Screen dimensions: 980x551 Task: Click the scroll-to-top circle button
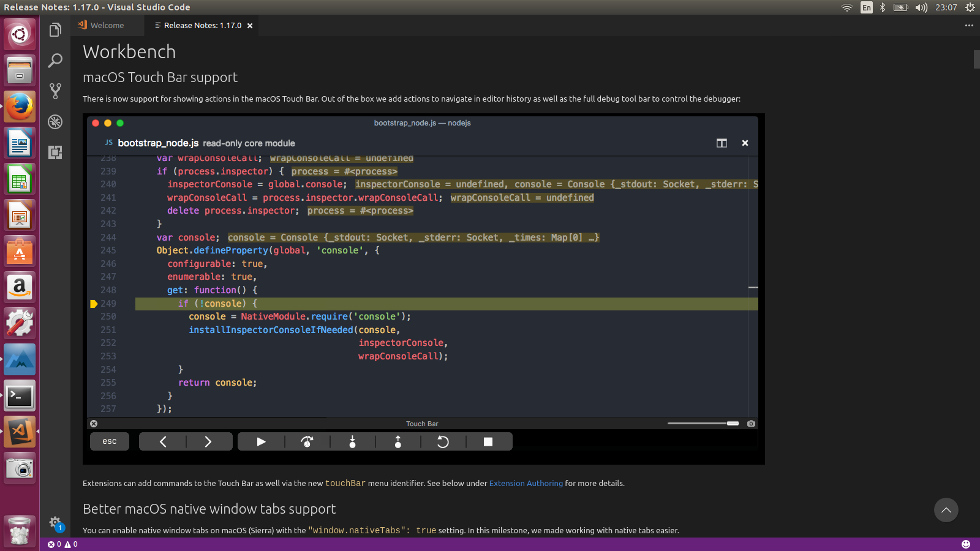point(946,510)
